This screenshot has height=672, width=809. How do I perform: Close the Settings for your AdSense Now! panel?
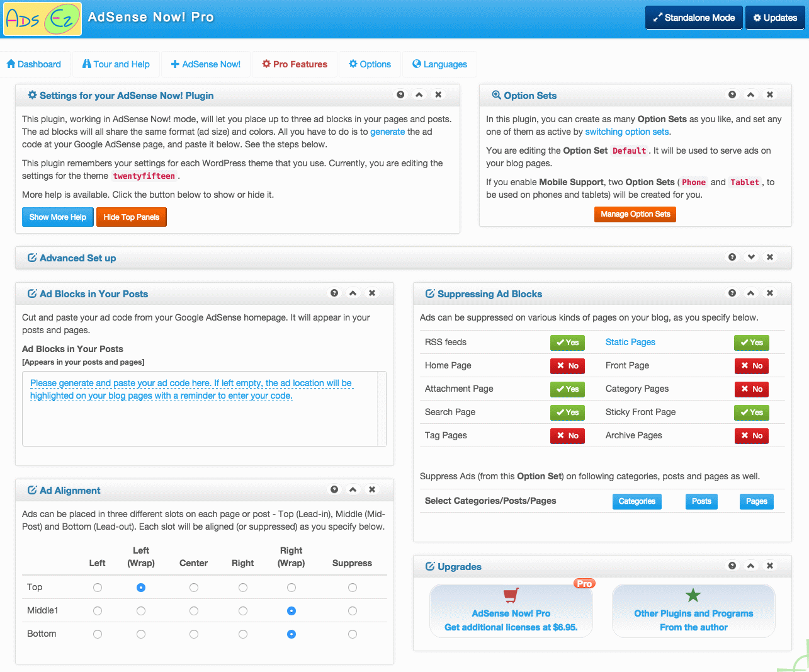[x=438, y=94]
